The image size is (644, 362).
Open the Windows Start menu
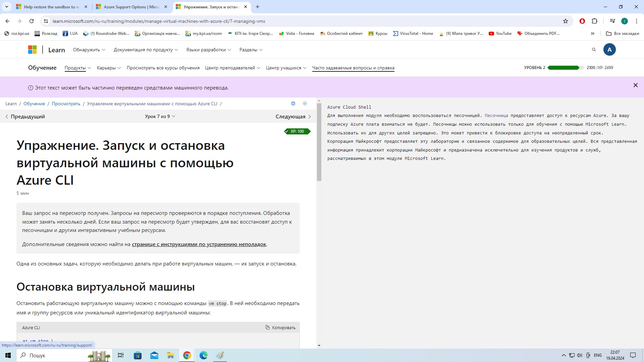(x=8, y=355)
